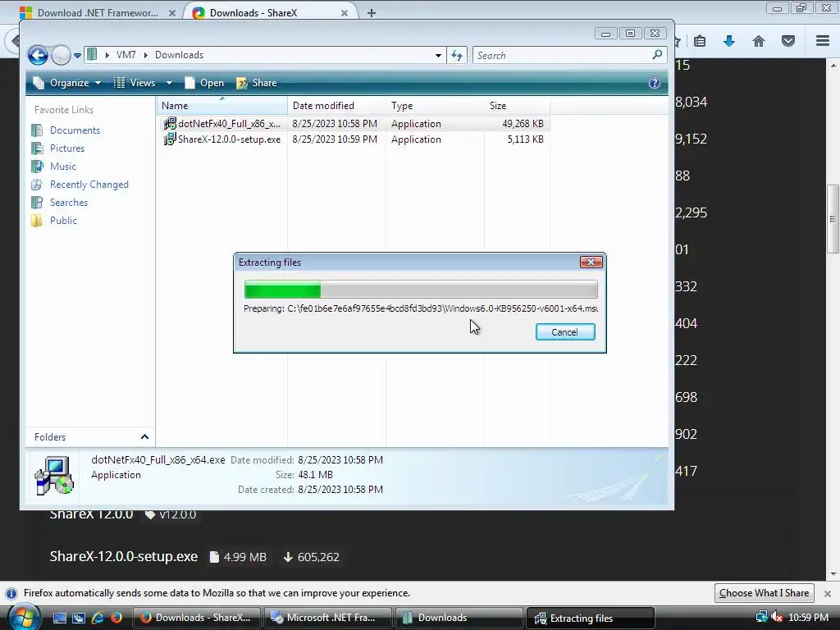Refresh the Downloads folder view
Viewport: 840px width, 630px height.
(457, 55)
